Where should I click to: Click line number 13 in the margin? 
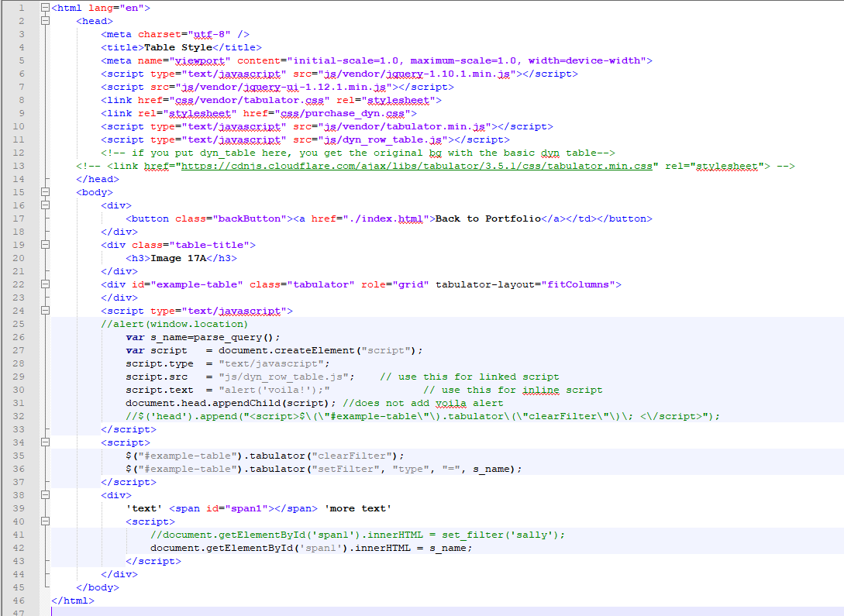(x=19, y=166)
